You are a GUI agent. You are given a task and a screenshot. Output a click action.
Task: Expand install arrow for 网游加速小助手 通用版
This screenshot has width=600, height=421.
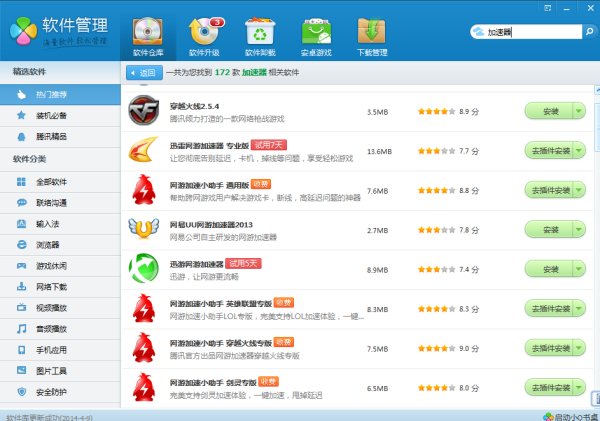579,190
